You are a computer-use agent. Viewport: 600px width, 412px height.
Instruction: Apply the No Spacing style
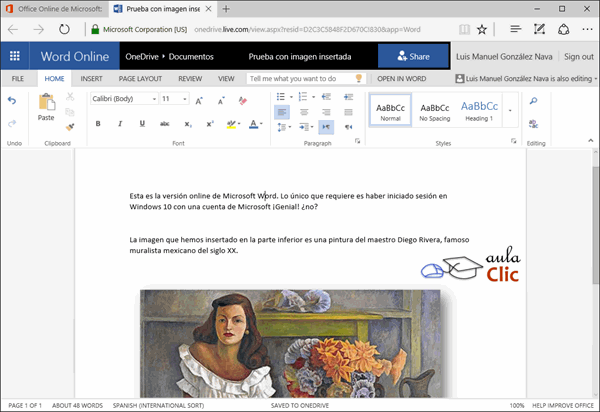click(435, 111)
